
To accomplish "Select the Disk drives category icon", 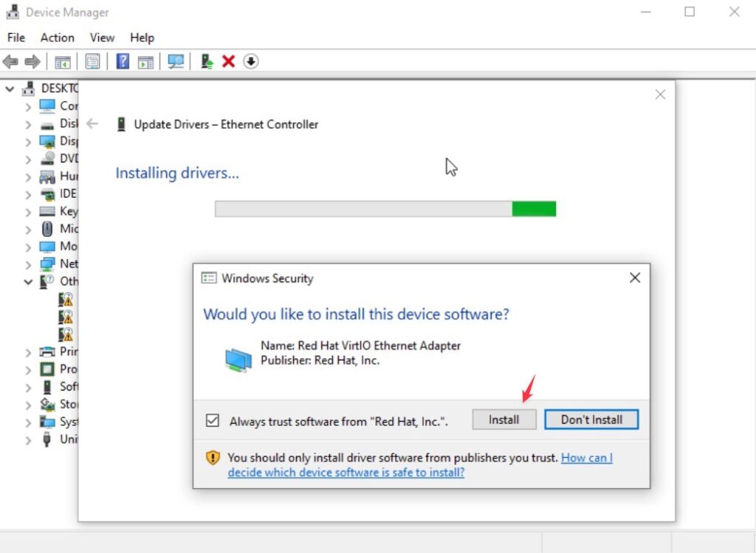I will pyautogui.click(x=47, y=124).
